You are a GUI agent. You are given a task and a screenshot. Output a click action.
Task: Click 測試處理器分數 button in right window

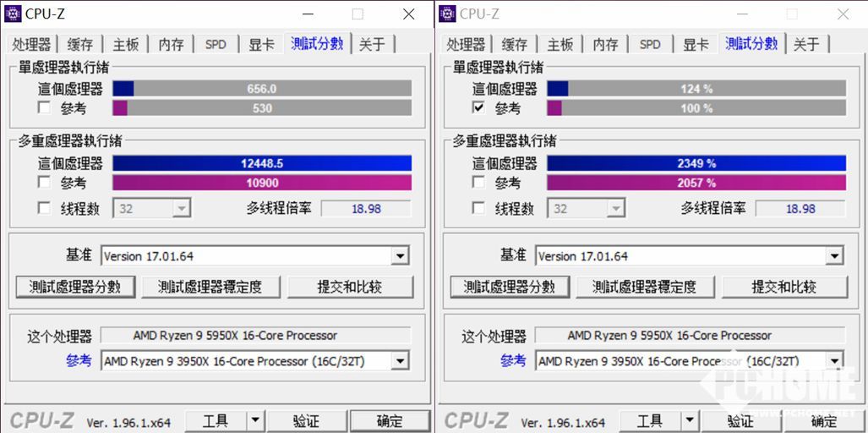click(510, 286)
